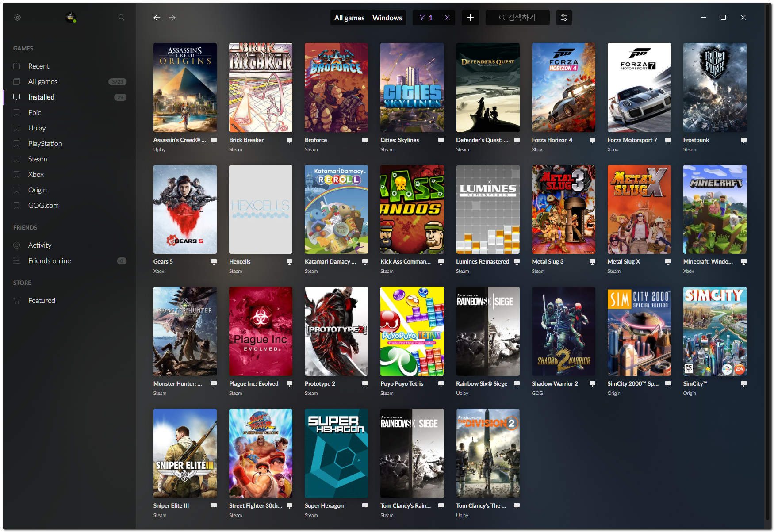Open the view options sliders icon
This screenshot has height=532, width=774.
564,18
